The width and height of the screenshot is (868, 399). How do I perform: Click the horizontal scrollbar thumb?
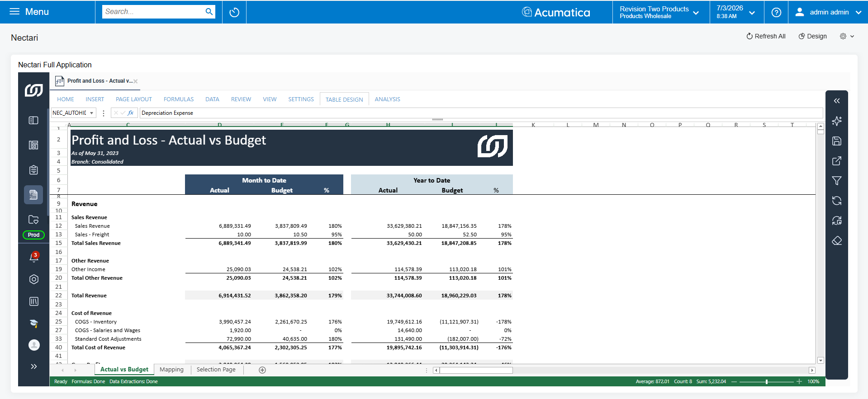(476, 371)
